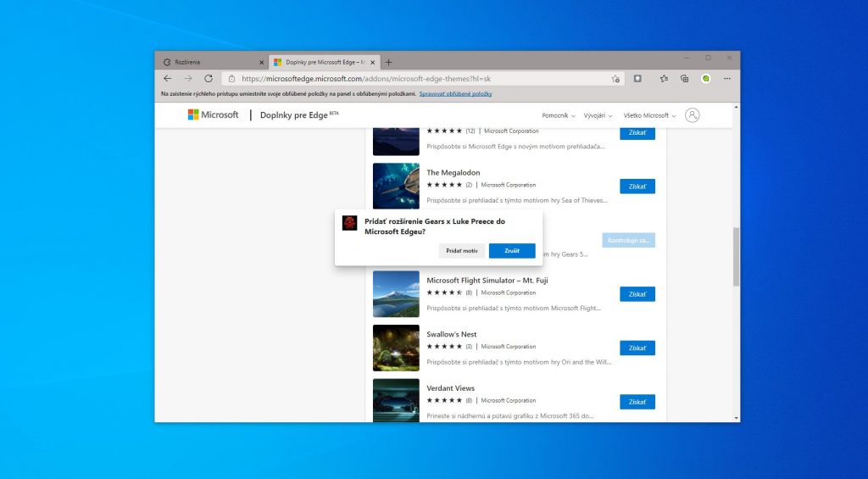Open Microsoft Flight Simulator – Mt. Fuji title
The height and width of the screenshot is (479, 868).
(x=487, y=281)
